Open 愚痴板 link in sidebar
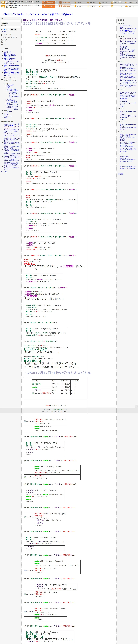 coord(8,103)
